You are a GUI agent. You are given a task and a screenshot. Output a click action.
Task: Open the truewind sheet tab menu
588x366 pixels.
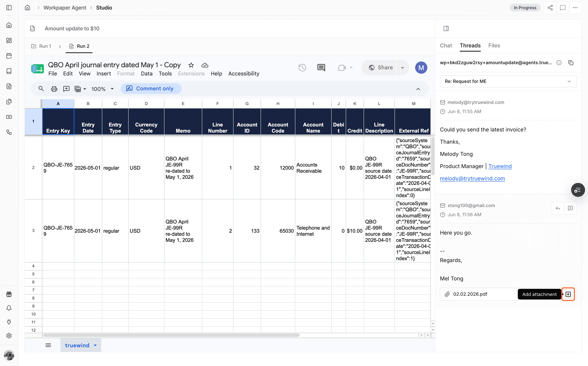coord(95,345)
